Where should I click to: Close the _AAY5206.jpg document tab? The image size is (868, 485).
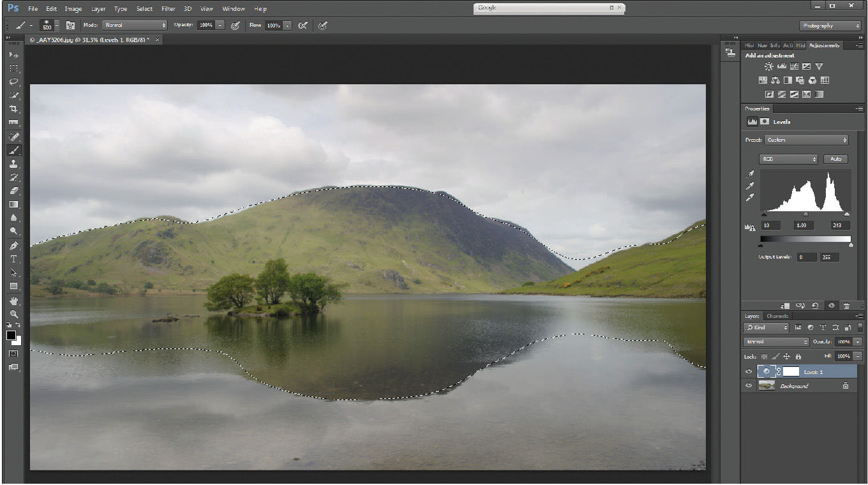(x=158, y=40)
